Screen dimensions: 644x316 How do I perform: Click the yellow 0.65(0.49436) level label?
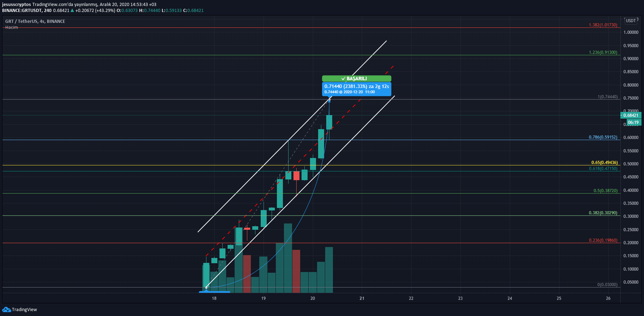(x=604, y=163)
